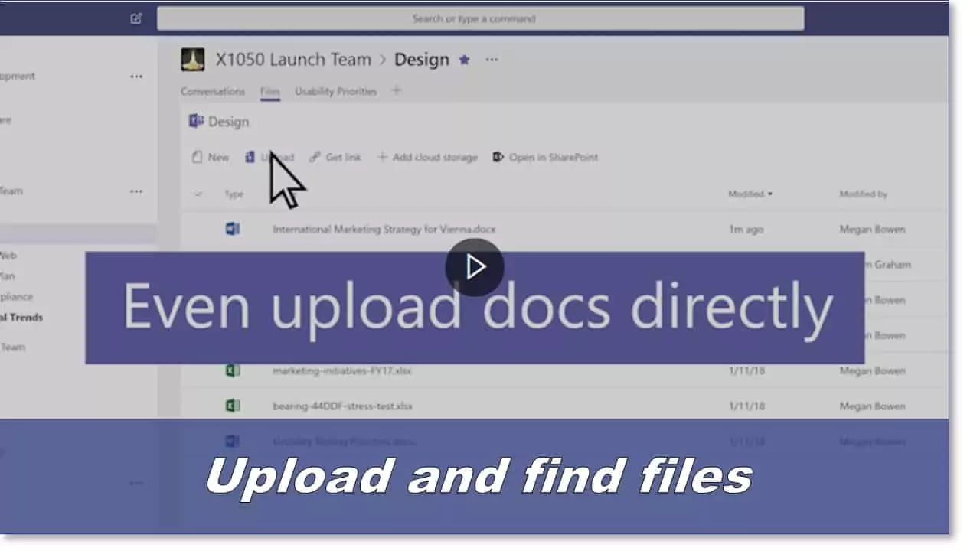Switch to the Conversations tab
Image resolution: width=980 pixels, height=551 pixels.
point(213,92)
